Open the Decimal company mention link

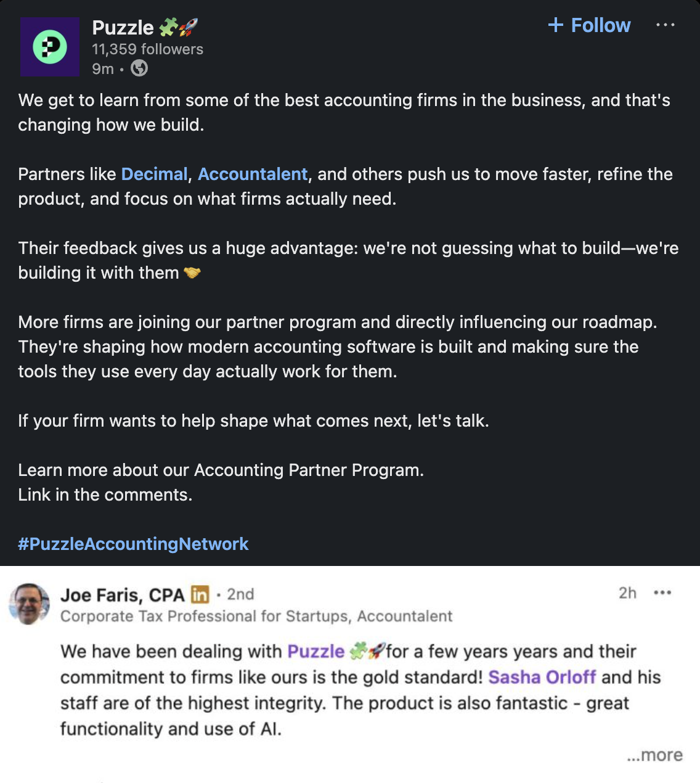click(x=154, y=174)
